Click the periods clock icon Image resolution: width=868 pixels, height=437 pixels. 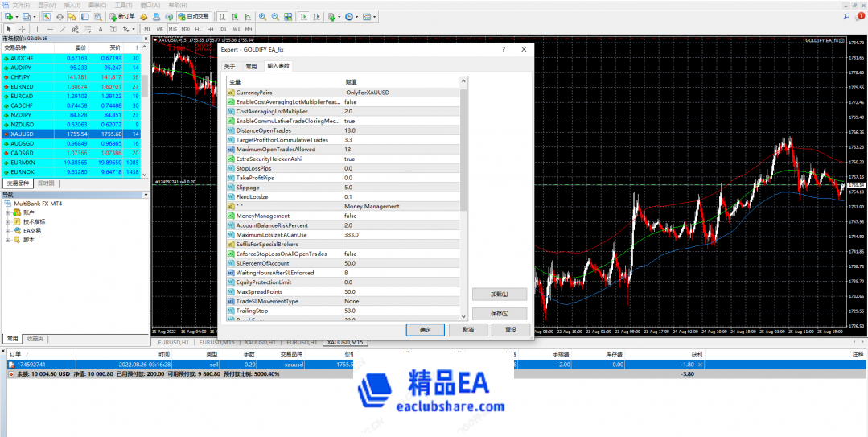[349, 17]
